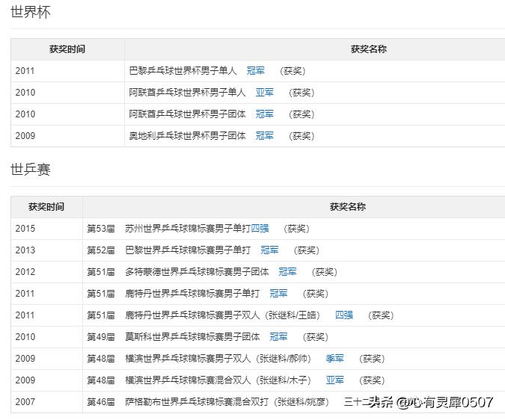Click (获奖) label in 巴黎乒乓球世界杯 row

pyautogui.click(x=293, y=71)
